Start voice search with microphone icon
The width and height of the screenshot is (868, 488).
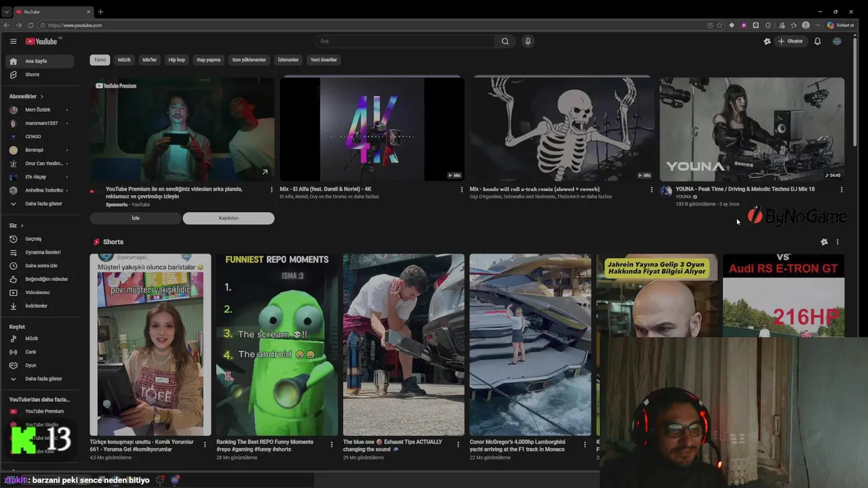pos(528,41)
